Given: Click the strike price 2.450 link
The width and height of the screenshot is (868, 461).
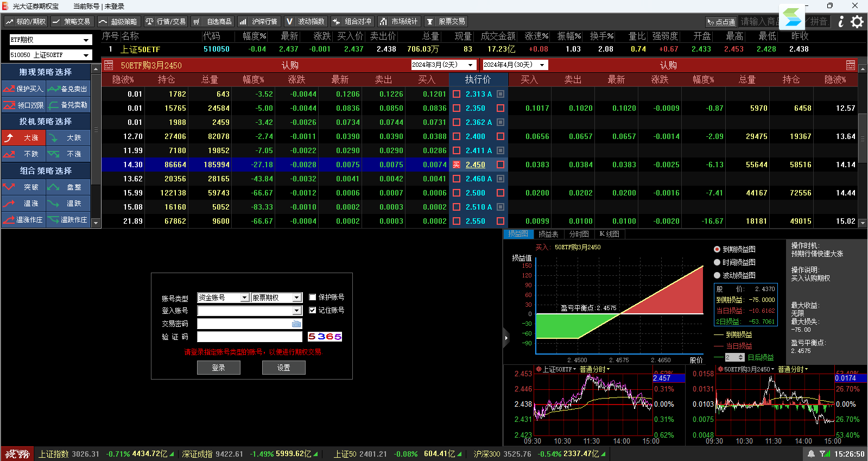Looking at the screenshot, I should point(476,165).
